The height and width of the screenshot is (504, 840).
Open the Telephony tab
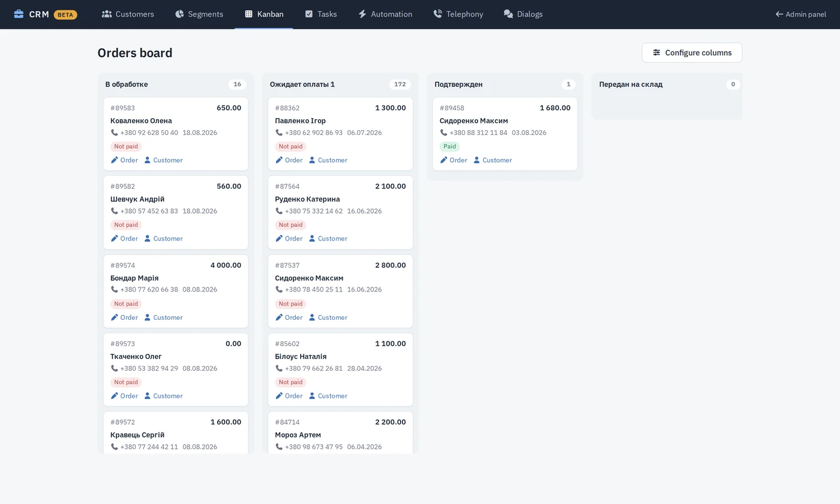(x=458, y=14)
